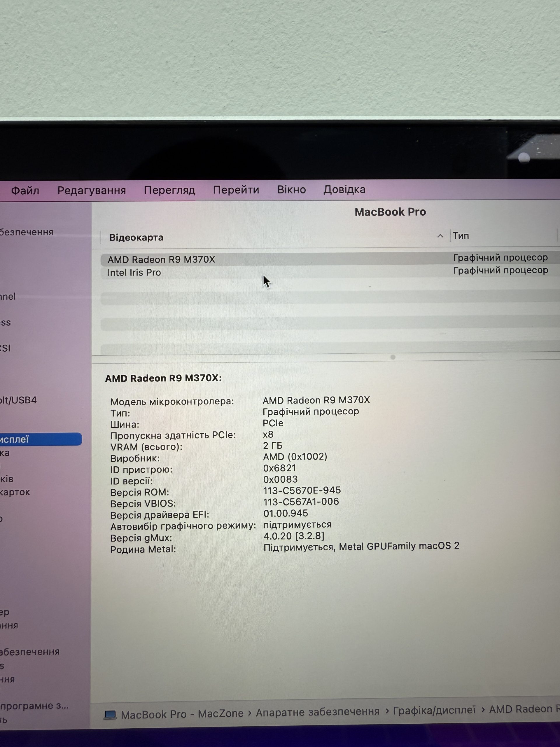Screen dimensions: 560x747
Task: Click the Пропускна здатність PCIe label
Action: click(x=173, y=435)
